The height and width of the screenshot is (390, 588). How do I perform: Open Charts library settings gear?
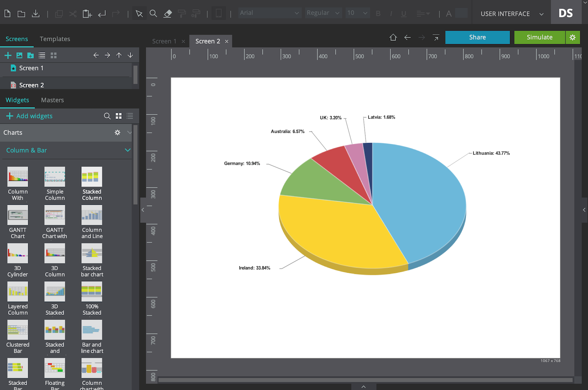click(x=118, y=132)
